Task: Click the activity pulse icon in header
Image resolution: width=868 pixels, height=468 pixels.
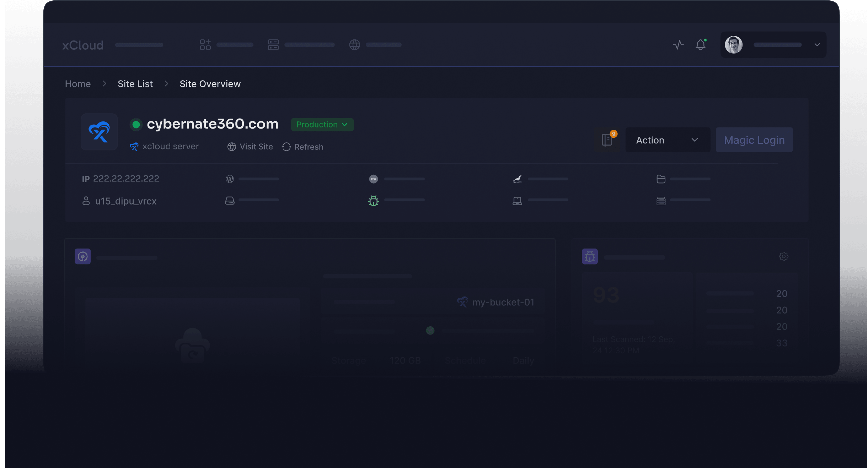Action: (x=678, y=45)
